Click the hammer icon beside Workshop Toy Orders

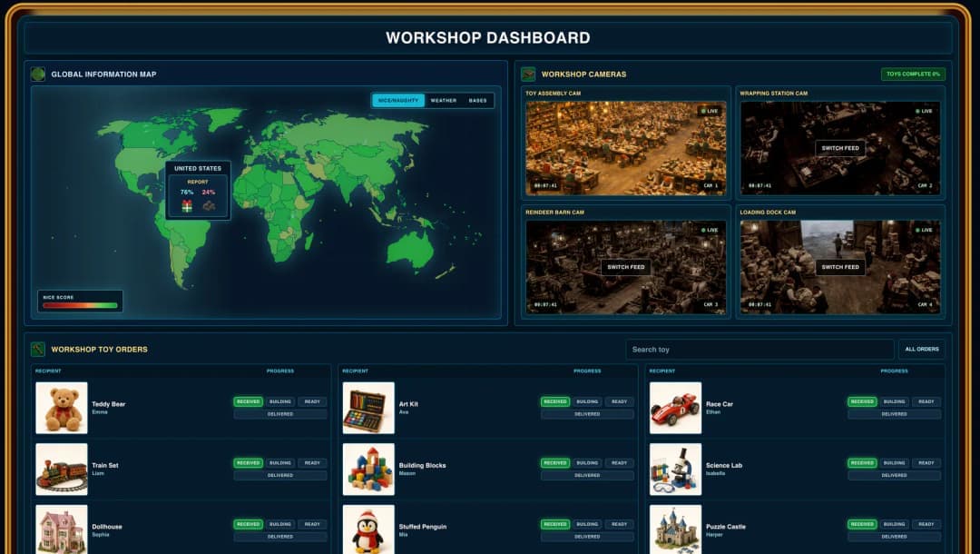[x=38, y=349]
